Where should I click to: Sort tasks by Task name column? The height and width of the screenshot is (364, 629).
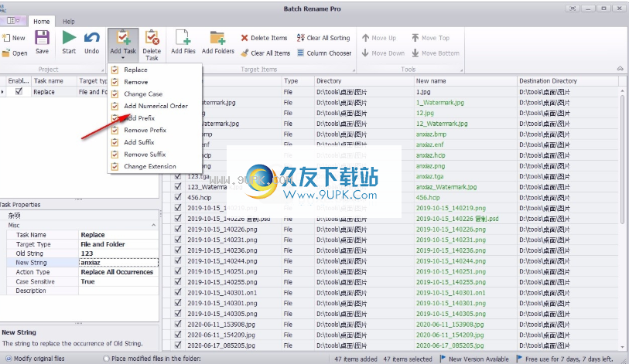click(x=53, y=81)
